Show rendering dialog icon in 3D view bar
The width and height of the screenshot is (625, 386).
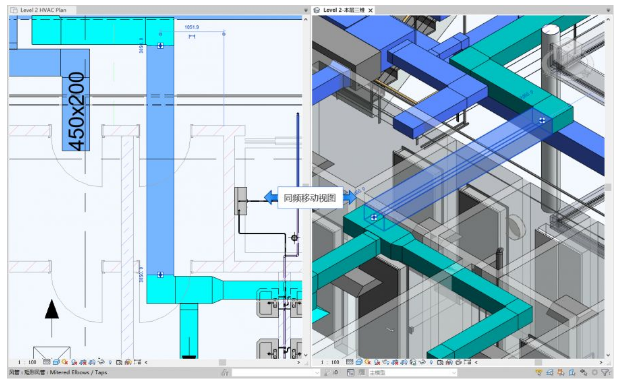385,362
